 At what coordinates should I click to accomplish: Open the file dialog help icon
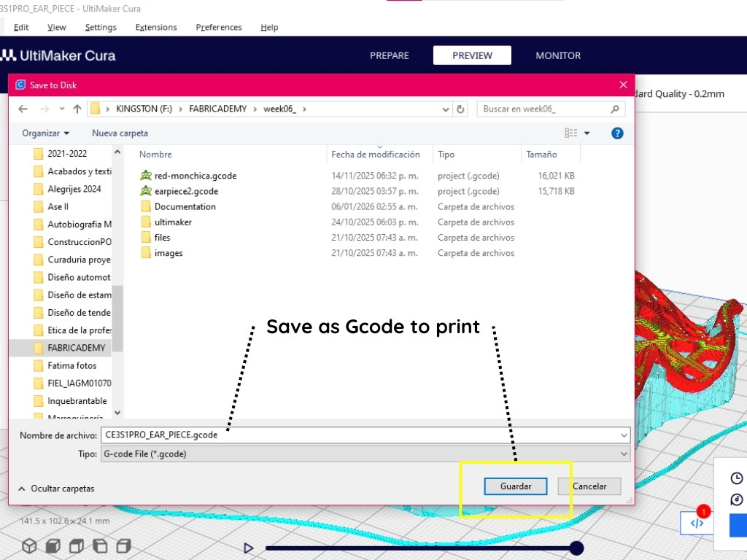(x=617, y=133)
